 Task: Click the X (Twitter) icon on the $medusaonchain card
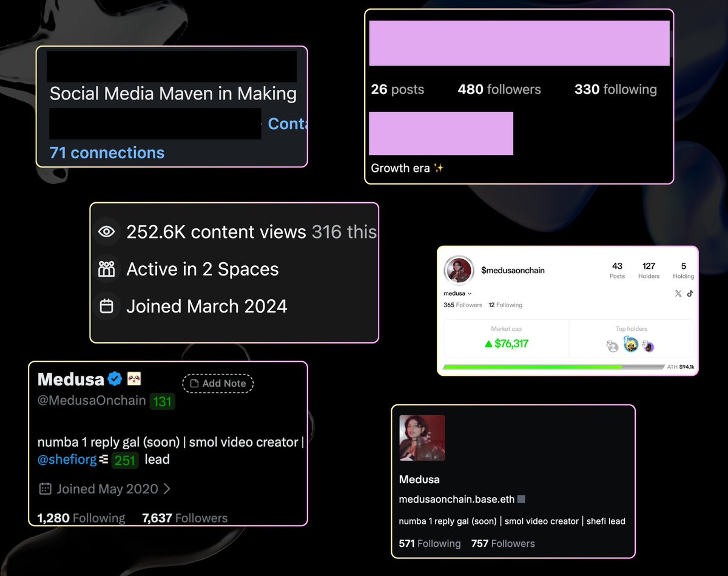pos(678,294)
